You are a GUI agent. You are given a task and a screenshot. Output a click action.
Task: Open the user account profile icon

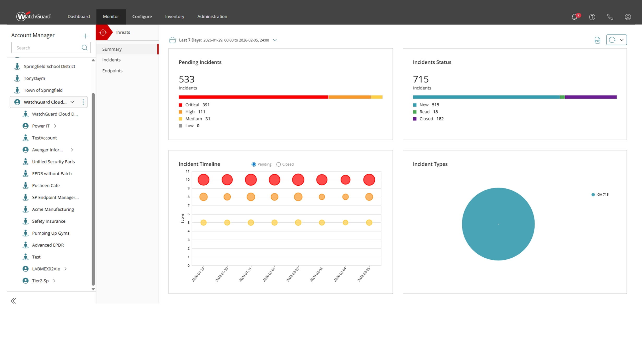(628, 17)
